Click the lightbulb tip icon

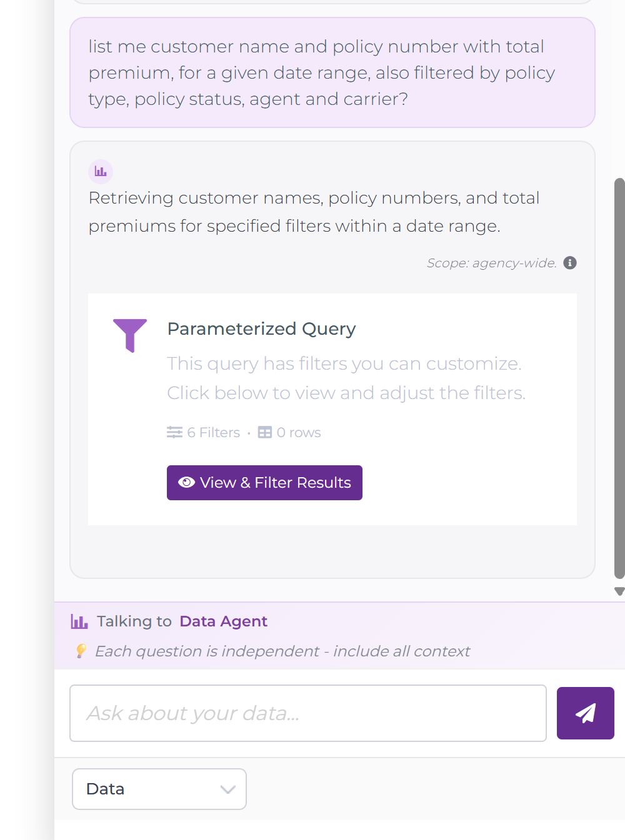pyautogui.click(x=81, y=651)
